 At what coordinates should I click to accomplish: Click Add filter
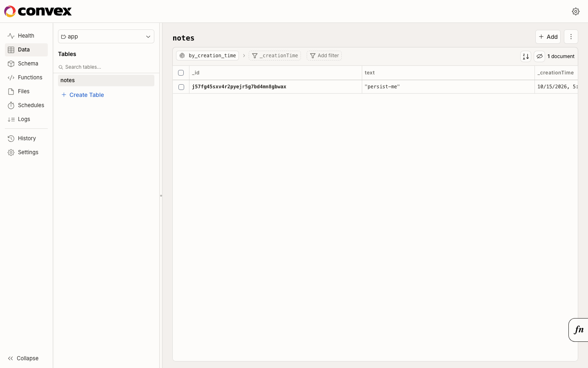click(324, 56)
